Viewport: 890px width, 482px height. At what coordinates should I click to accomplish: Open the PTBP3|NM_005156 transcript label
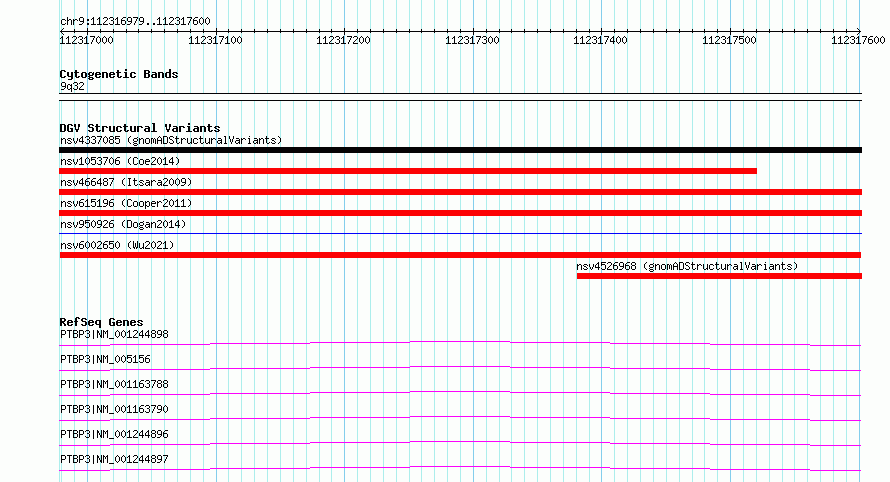[x=105, y=359]
